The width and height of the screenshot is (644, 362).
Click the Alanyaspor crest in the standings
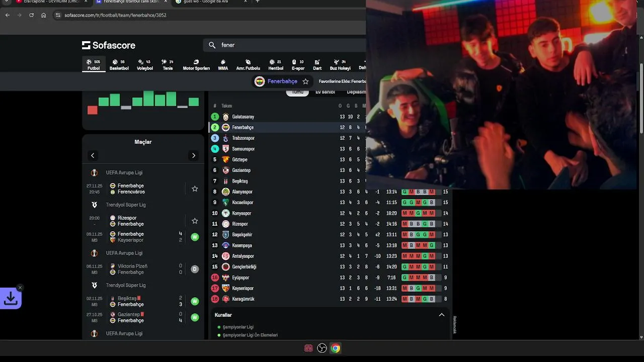[226, 192]
